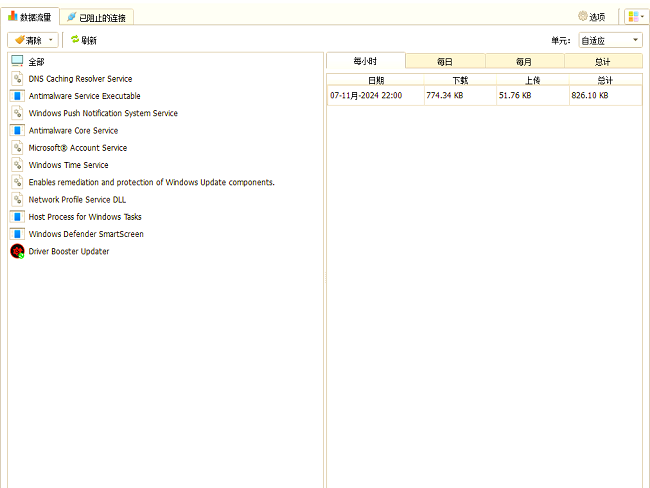Select Windows Time Service in the list
This screenshot has height=488, width=650.
[x=68, y=165]
